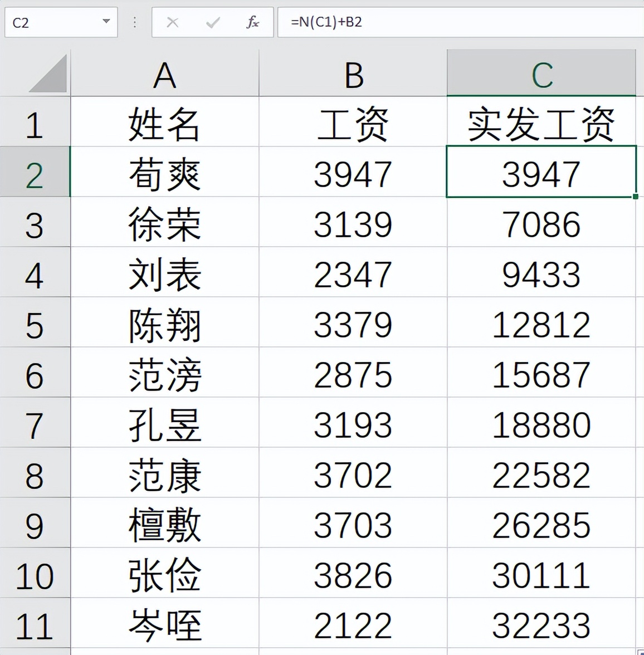Viewport: 644px width, 655px height.
Task: Click the formula bar resize dots handle
Action: [135, 22]
